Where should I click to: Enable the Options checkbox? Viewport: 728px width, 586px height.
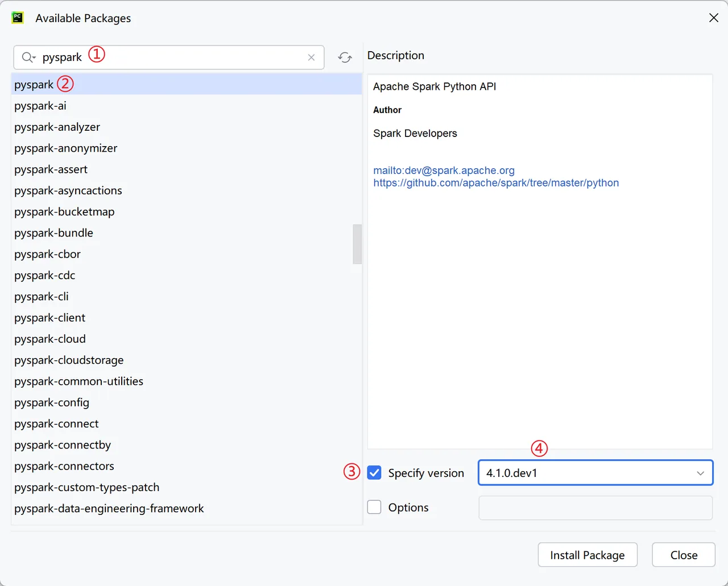click(x=374, y=507)
